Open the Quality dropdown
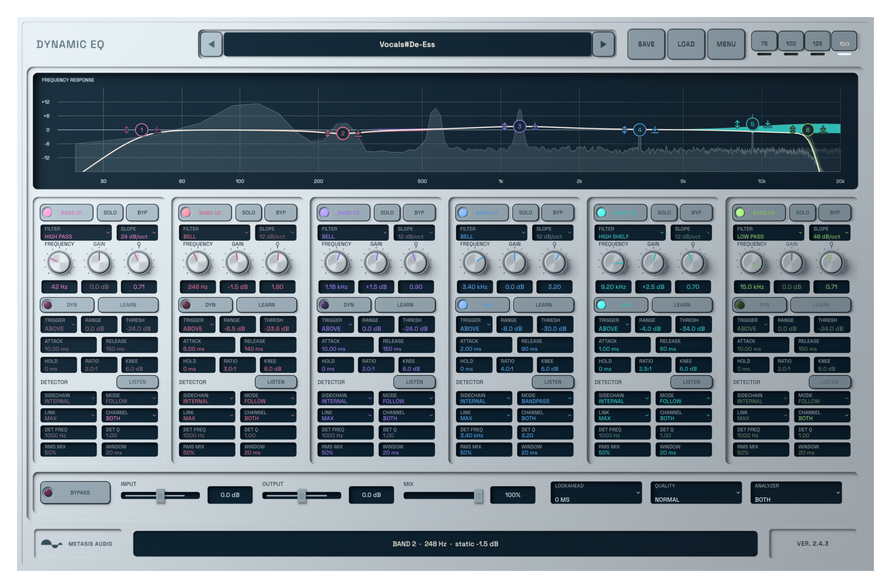Screen dimensions: 891x588 696,492
